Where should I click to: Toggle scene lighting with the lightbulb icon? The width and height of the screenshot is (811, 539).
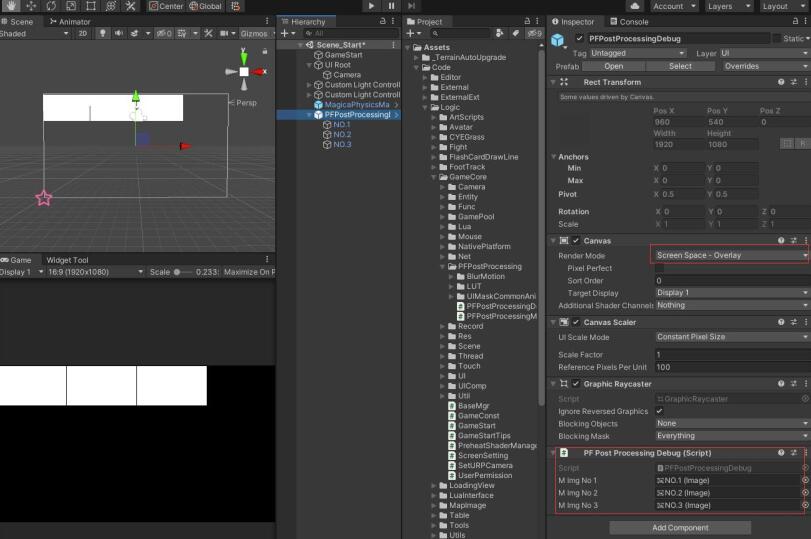(102, 33)
